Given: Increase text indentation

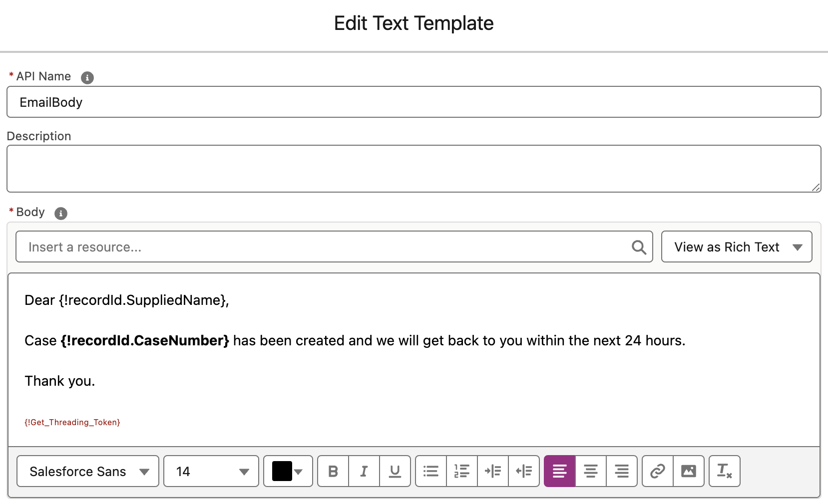Looking at the screenshot, I should pyautogui.click(x=493, y=471).
